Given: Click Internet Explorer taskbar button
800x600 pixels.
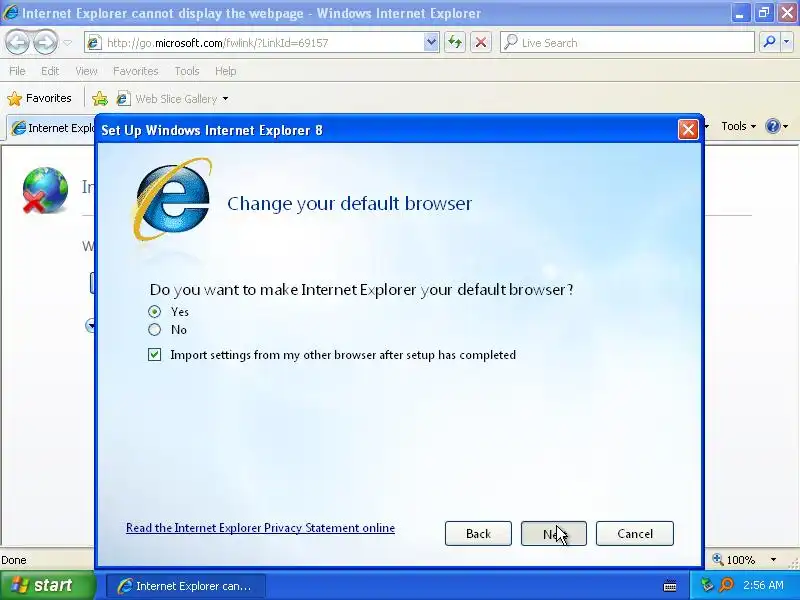Looking at the screenshot, I should 186,586.
